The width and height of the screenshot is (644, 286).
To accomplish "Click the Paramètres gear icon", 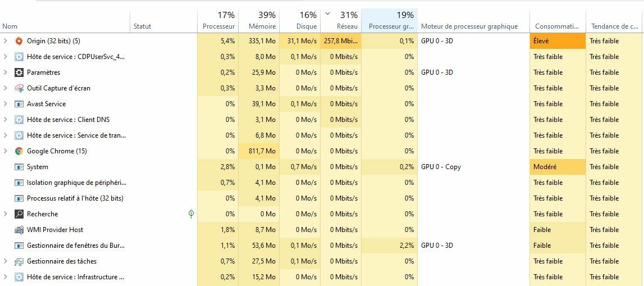I will [19, 72].
